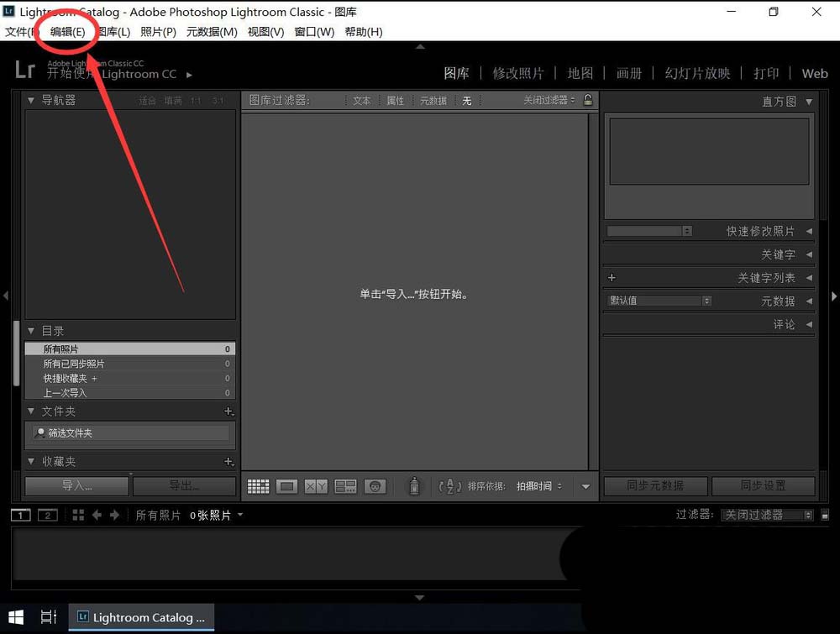Click the grid icon in the filmstrip bar
Viewport: 840px width, 634px height.
pyautogui.click(x=78, y=515)
